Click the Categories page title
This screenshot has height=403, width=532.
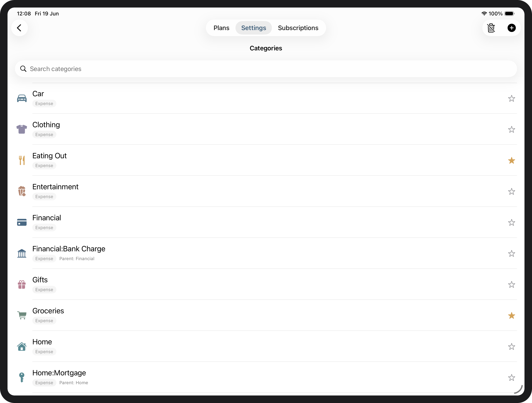tap(266, 48)
